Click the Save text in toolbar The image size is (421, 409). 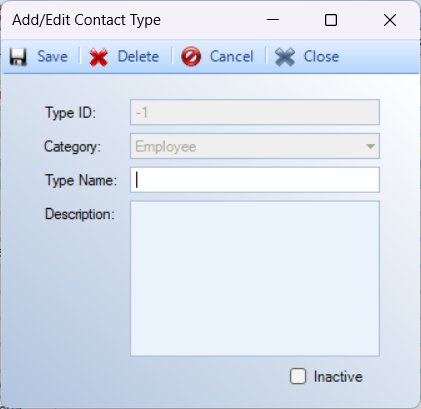52,56
